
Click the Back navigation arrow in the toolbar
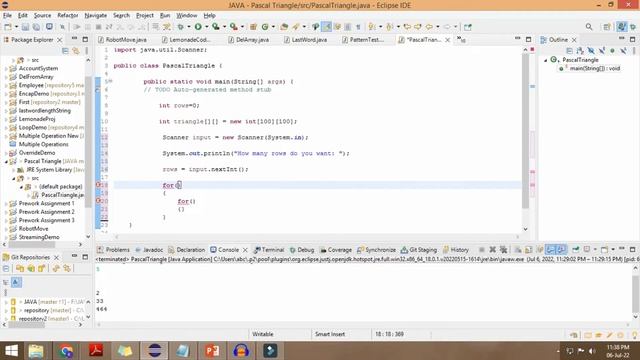429,27
